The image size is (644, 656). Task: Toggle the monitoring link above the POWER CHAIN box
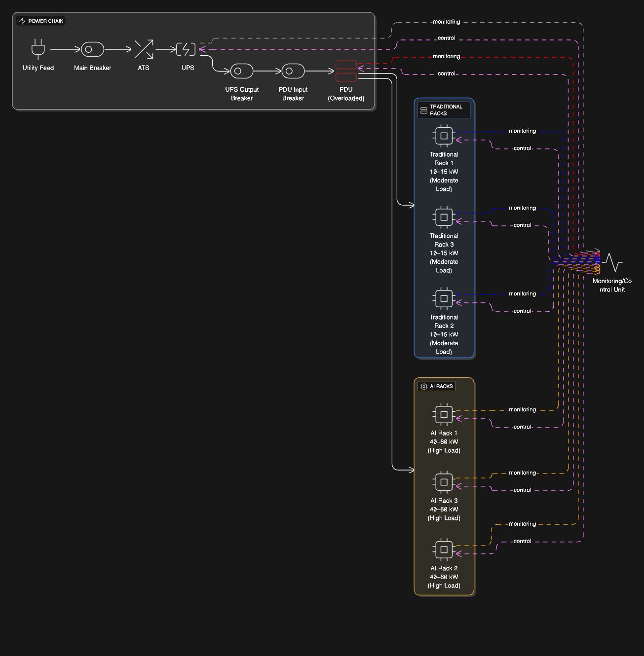click(x=446, y=22)
